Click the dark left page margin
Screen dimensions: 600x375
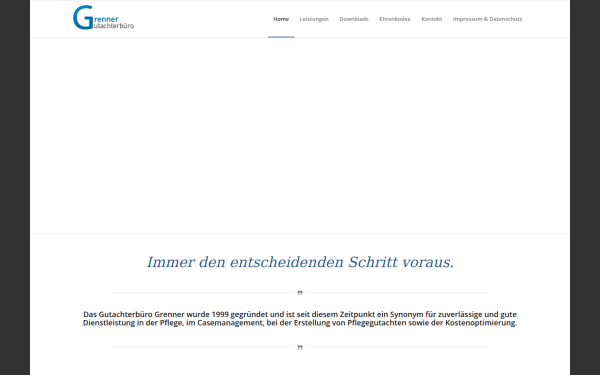click(x=15, y=188)
